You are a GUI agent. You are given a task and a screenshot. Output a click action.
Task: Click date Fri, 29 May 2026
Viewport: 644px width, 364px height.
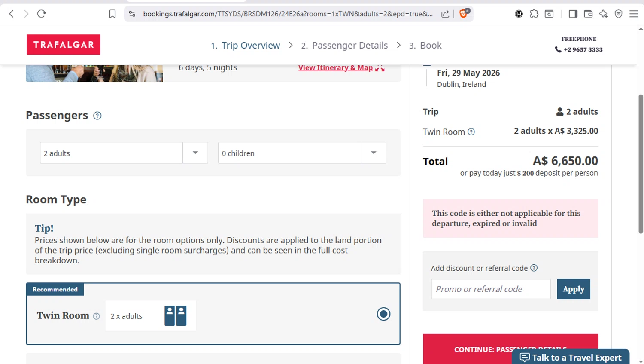(x=468, y=73)
